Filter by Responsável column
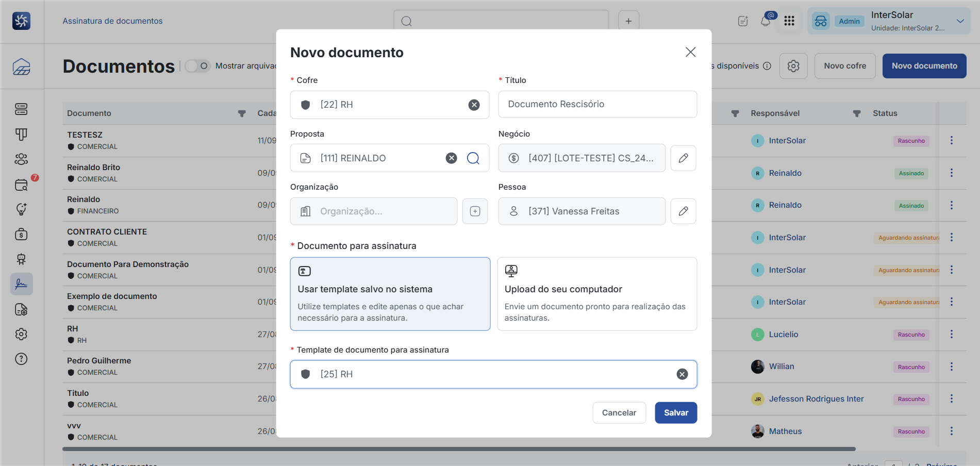This screenshot has width=980, height=466. click(857, 113)
